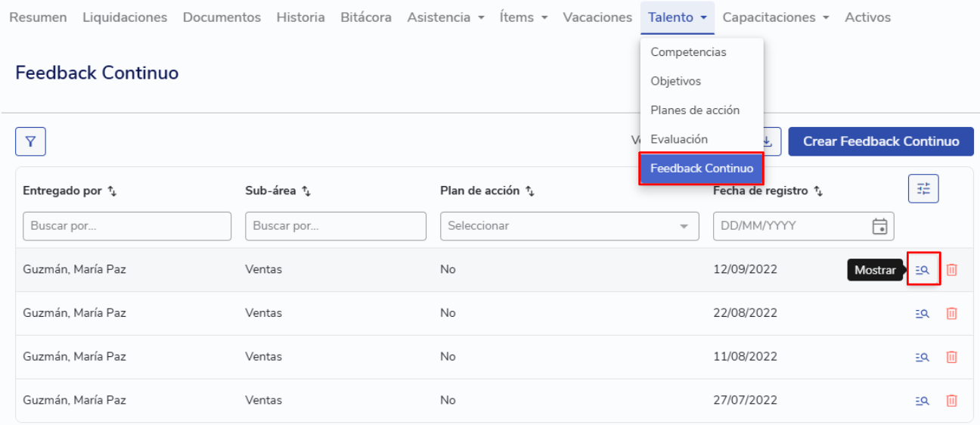
Task: Open calendar picker in Fecha de registro
Action: tap(879, 226)
